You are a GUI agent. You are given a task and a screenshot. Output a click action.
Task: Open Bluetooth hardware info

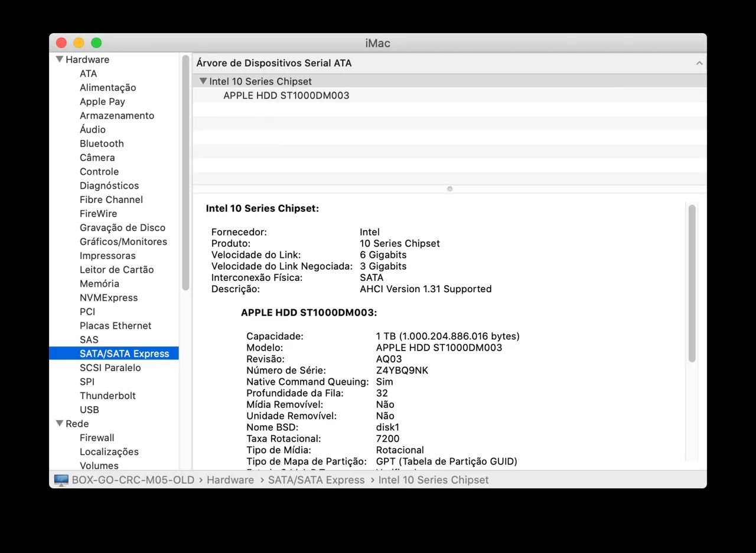tap(102, 143)
